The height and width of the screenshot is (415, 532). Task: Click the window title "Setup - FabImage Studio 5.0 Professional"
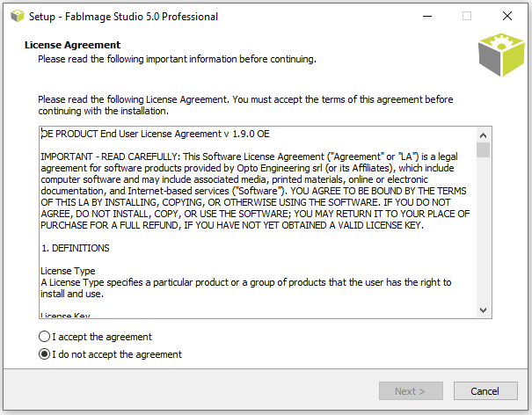click(x=123, y=17)
